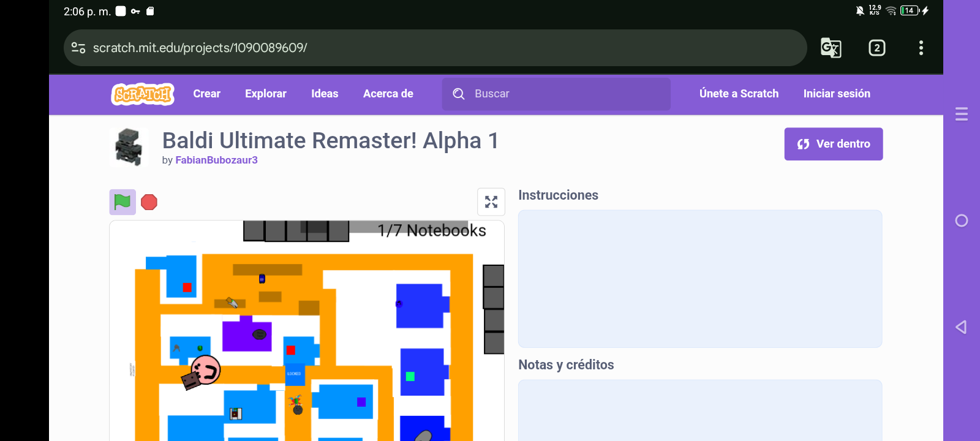The width and height of the screenshot is (980, 441).
Task: Enter fullscreen stage mode
Action: pos(491,202)
